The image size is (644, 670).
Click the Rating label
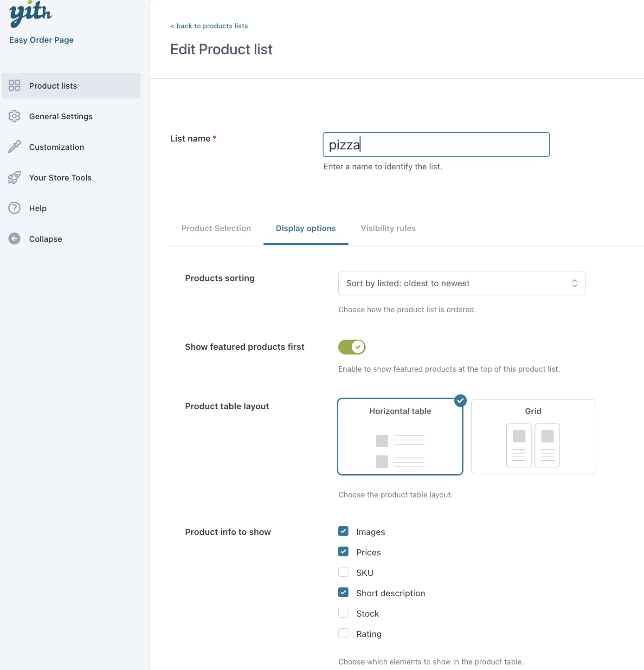369,634
